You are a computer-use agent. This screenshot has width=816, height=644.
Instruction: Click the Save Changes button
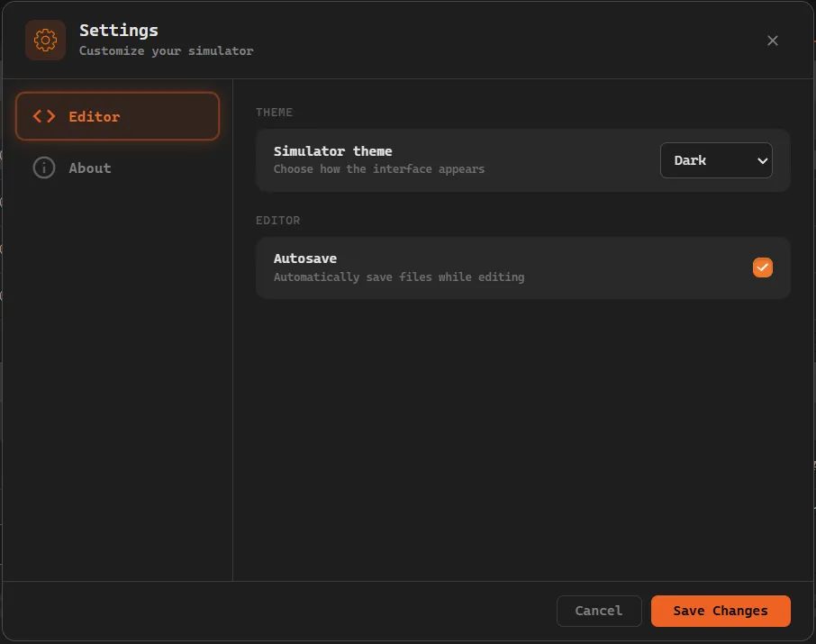(x=720, y=611)
